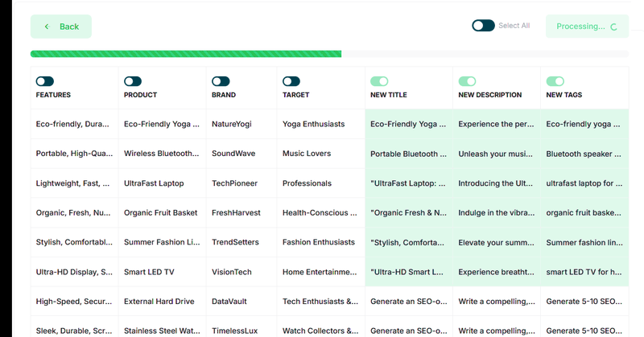Enable the FEATURES column toggle
644x337 pixels.
click(x=45, y=81)
